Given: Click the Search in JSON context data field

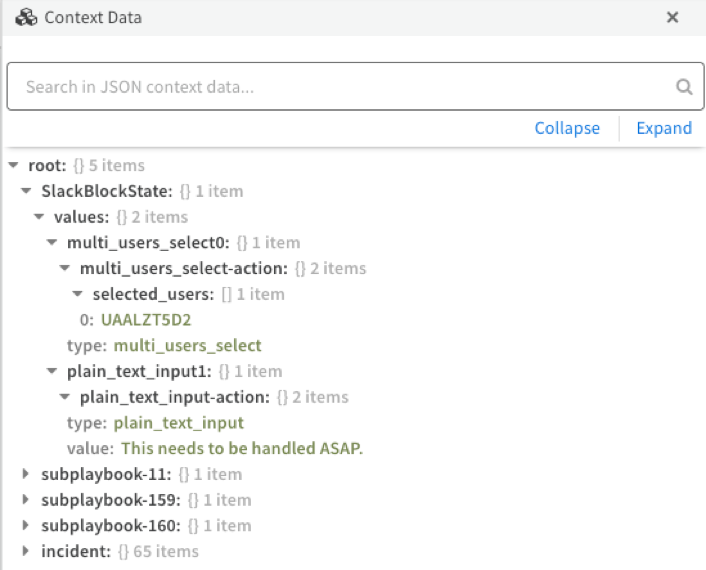Looking at the screenshot, I should 340,88.
